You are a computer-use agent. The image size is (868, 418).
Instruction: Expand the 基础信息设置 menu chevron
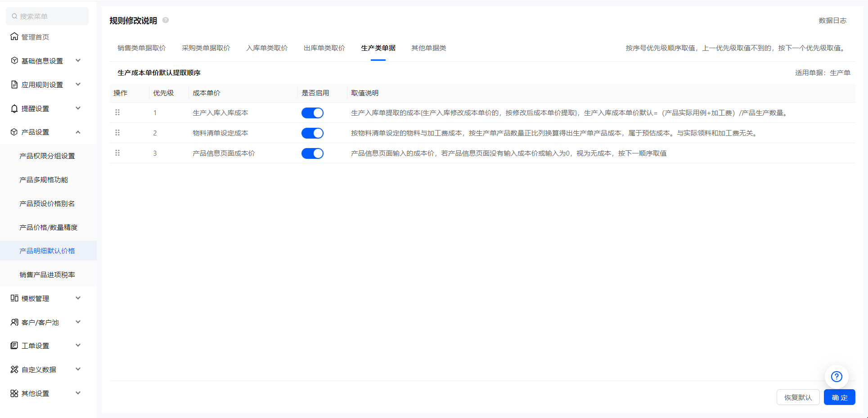(78, 60)
